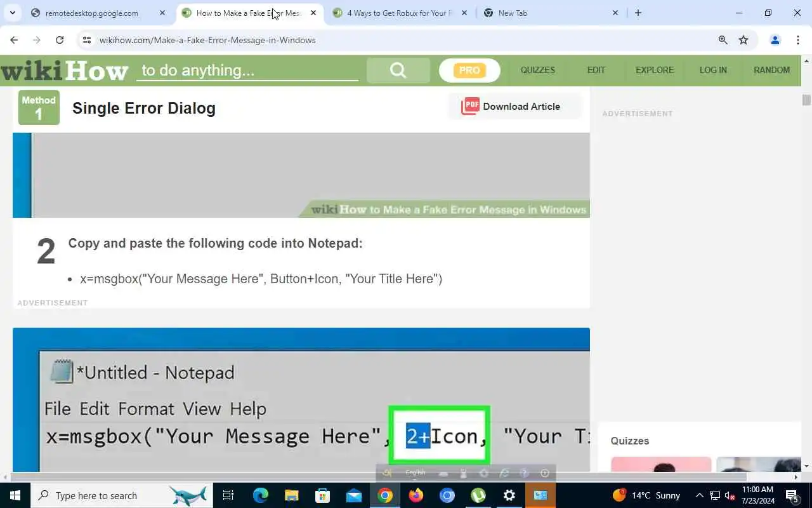Open Microsoft Store from taskbar

tap(323, 495)
